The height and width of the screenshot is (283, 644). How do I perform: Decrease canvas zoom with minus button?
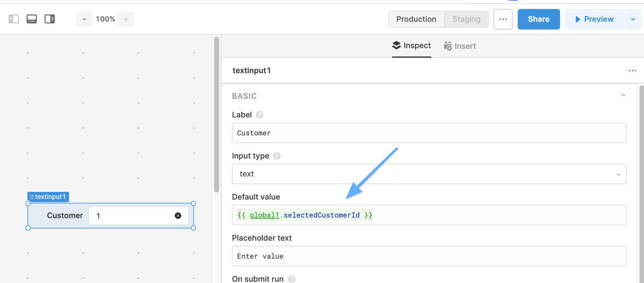click(84, 19)
